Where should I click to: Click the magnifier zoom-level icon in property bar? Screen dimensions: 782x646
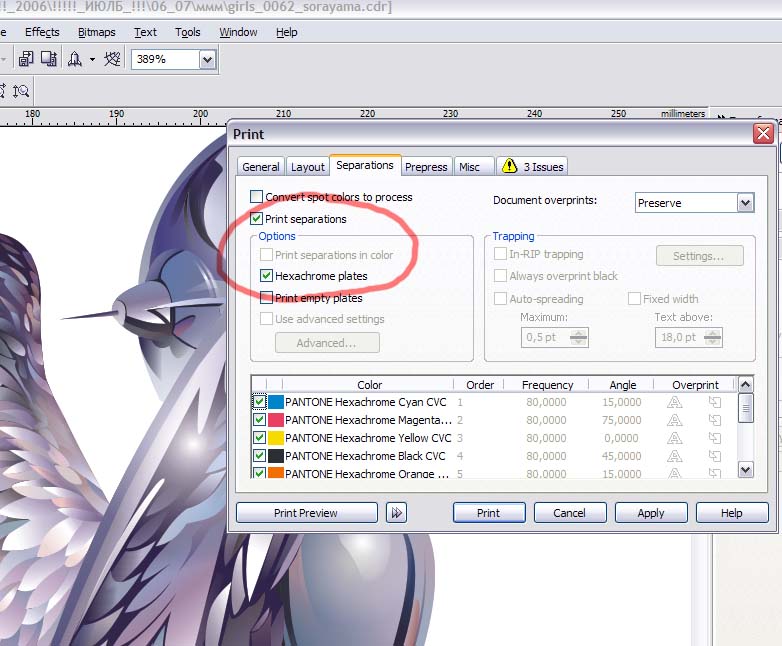point(21,91)
